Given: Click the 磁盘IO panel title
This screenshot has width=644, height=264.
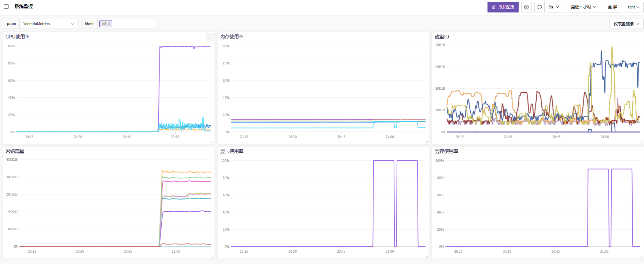Looking at the screenshot, I should tap(442, 37).
